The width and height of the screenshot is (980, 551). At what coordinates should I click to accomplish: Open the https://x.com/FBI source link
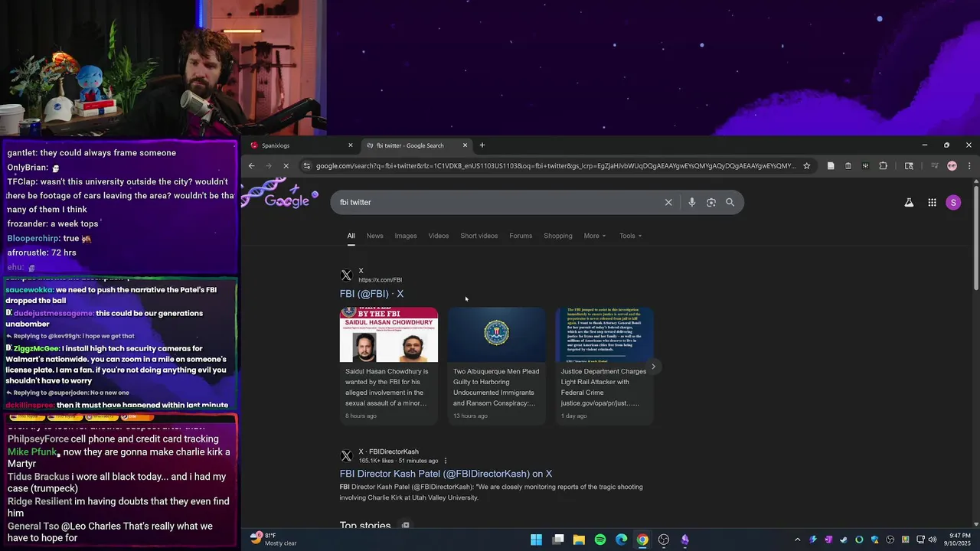point(380,280)
